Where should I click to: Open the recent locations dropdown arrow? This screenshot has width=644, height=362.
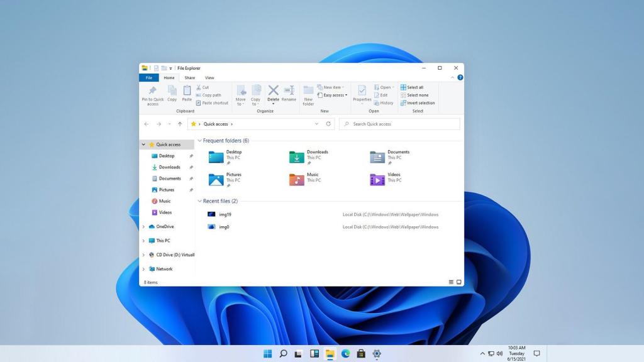point(169,124)
